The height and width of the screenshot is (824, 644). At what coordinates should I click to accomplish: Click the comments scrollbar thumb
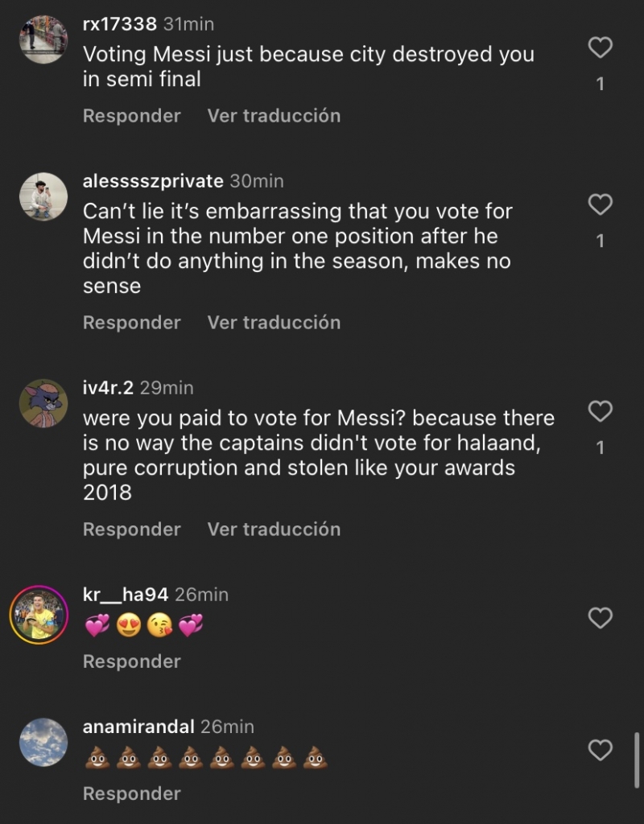637,760
